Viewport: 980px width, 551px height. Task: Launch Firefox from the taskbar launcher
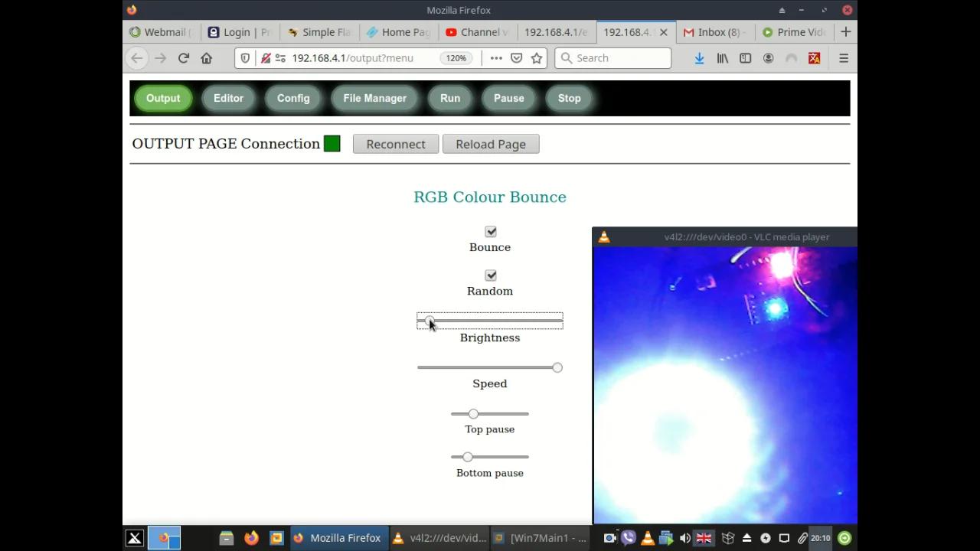[x=251, y=538]
